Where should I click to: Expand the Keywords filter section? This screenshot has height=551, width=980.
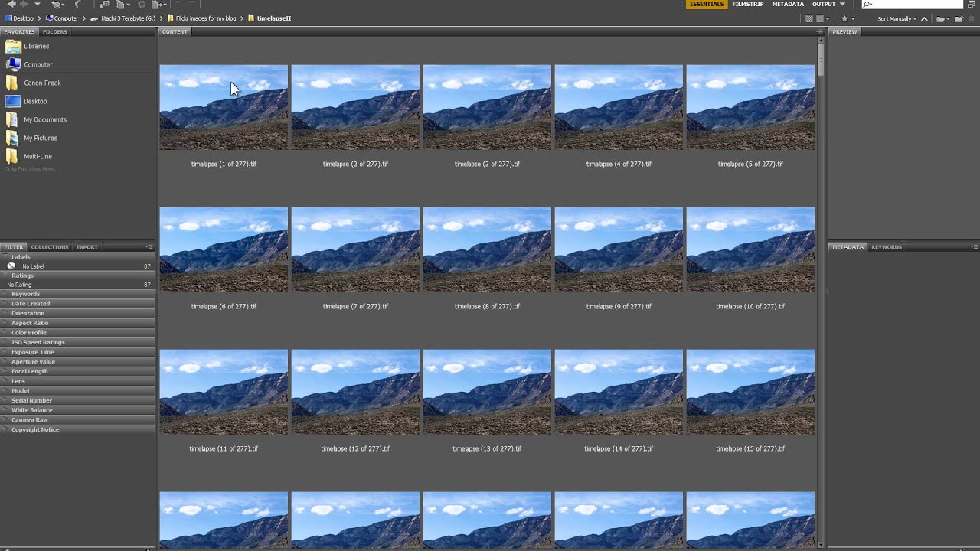coord(77,294)
